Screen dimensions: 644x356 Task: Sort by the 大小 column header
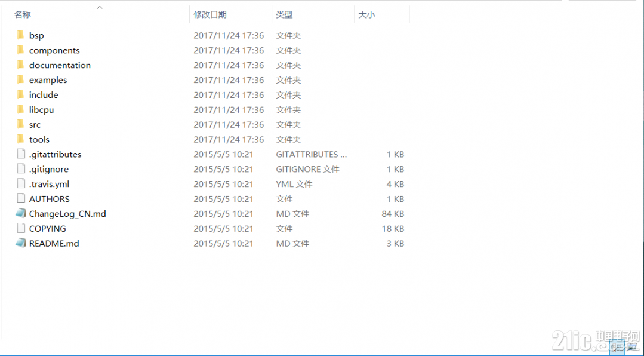click(366, 15)
